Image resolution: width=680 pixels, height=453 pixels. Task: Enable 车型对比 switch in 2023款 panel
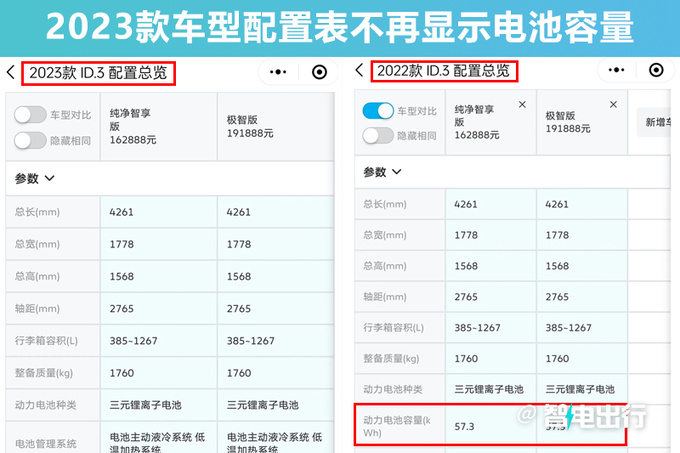(x=30, y=115)
